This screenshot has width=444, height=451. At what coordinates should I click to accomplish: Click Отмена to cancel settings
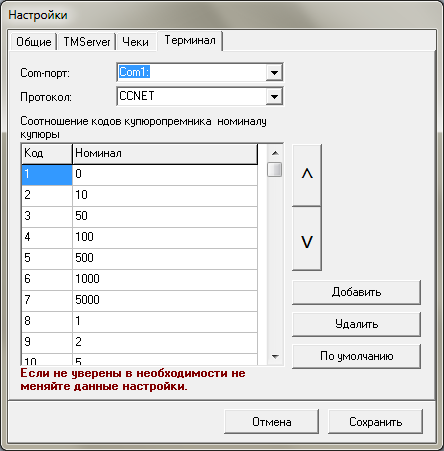pyautogui.click(x=272, y=422)
